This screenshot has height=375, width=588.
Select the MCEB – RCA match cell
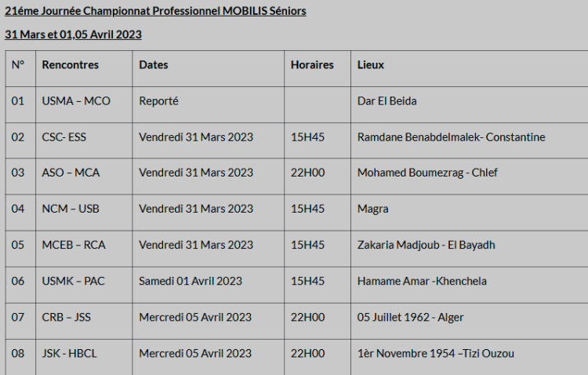74,245
